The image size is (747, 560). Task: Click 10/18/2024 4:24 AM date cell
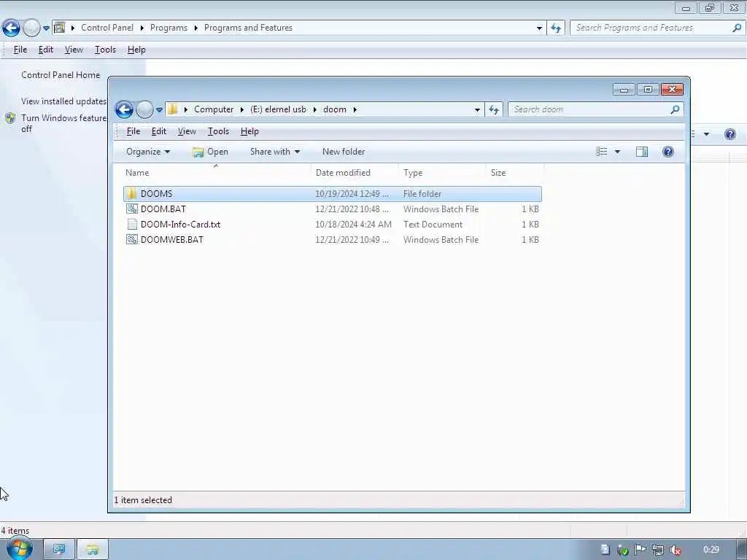(353, 225)
